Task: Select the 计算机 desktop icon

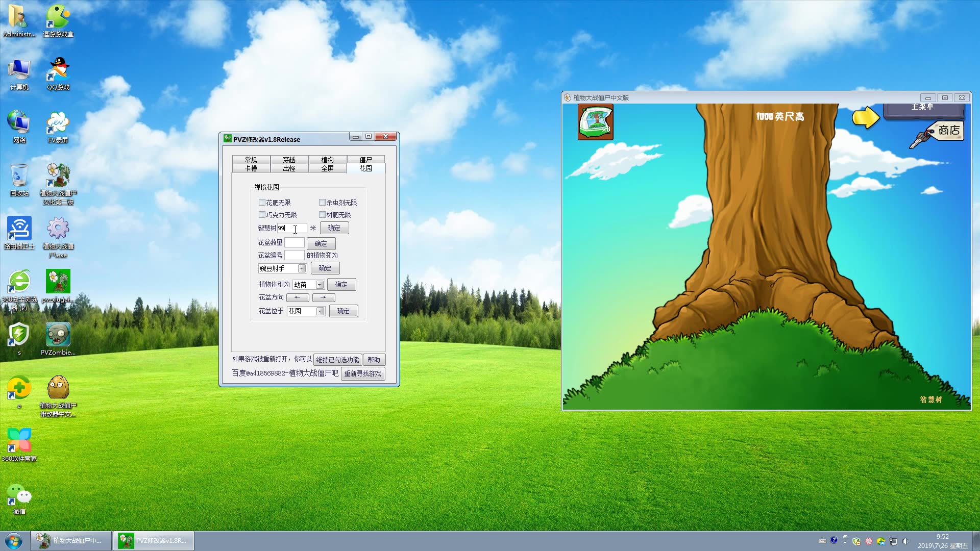Action: tap(19, 73)
